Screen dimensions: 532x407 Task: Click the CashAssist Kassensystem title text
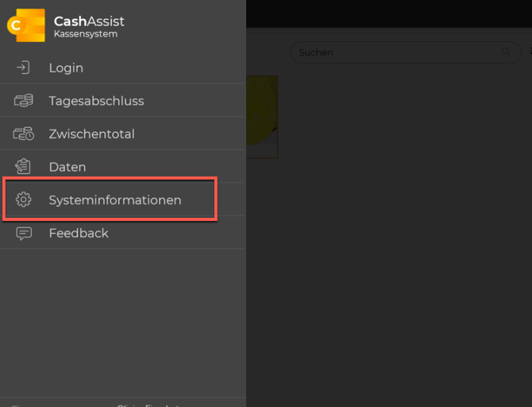point(89,26)
